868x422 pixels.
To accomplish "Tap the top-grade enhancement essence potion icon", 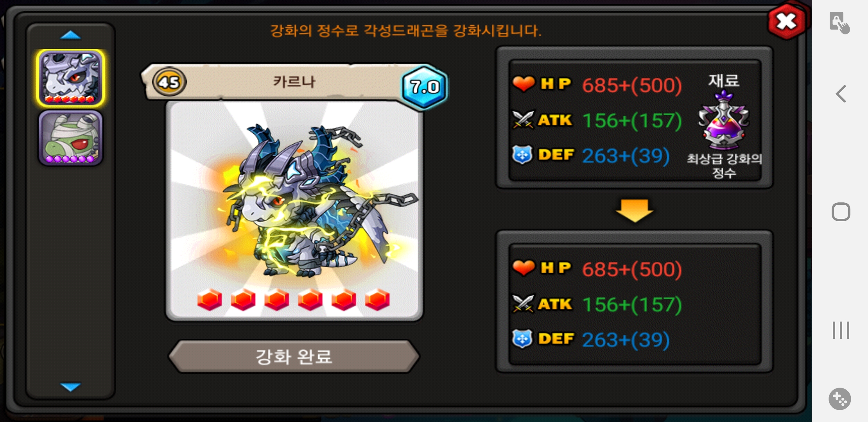I will coord(724,120).
